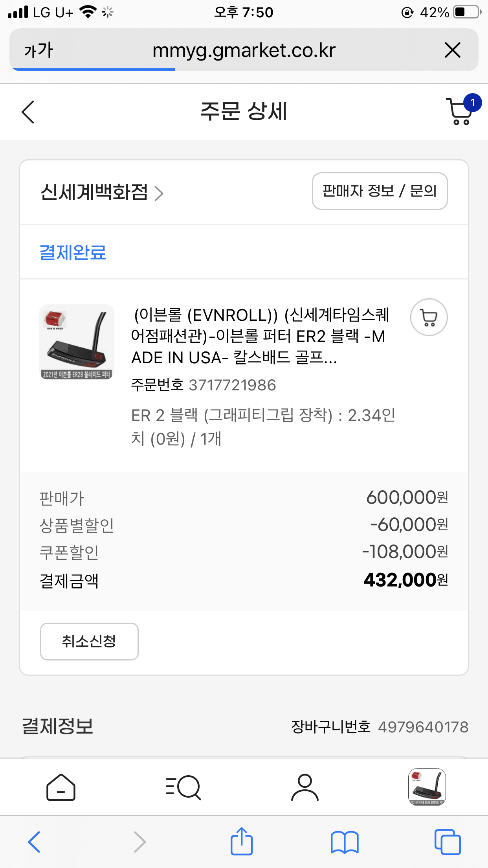The image size is (488, 868).
Task: Open the category search menu icon
Action: [183, 787]
